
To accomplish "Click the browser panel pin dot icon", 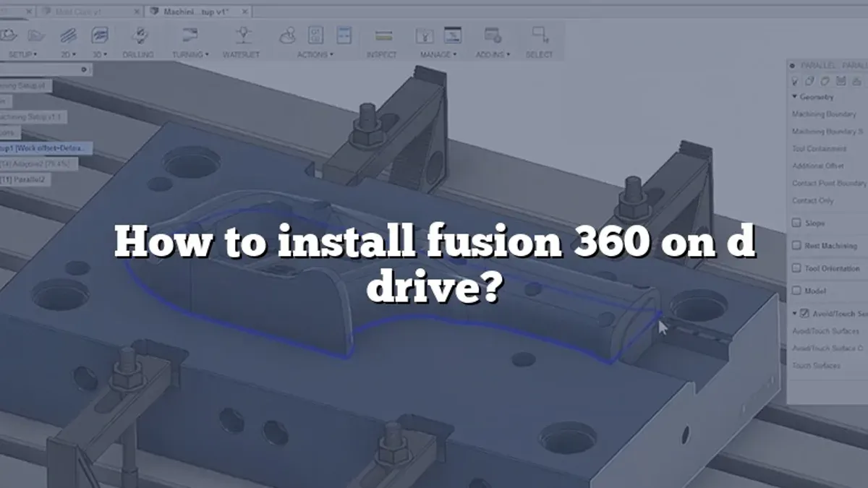I will pyautogui.click(x=83, y=70).
